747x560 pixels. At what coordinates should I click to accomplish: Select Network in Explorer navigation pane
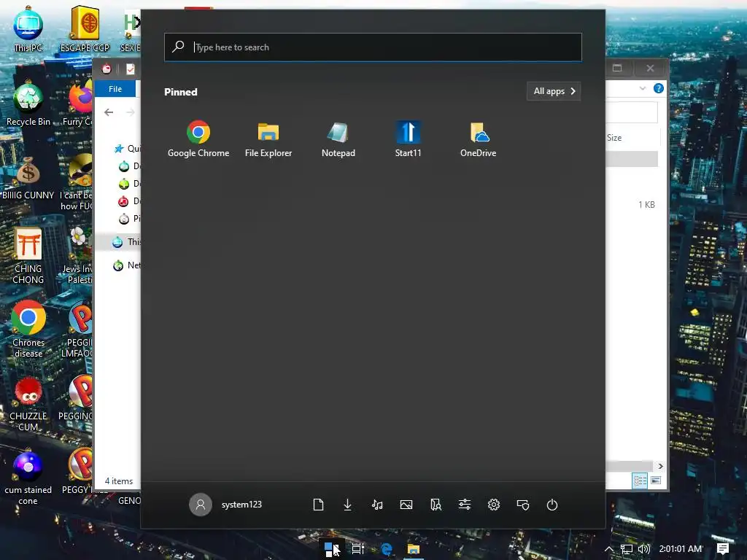tap(127, 265)
